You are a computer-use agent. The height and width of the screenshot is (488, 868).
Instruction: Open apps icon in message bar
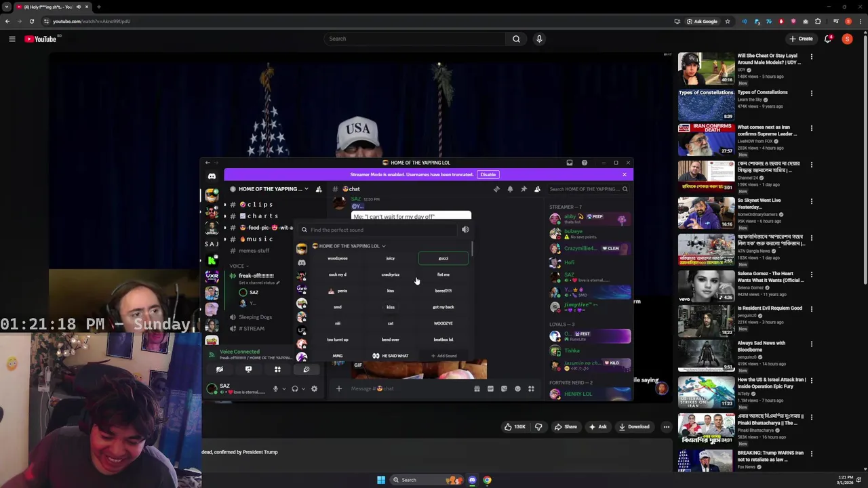[x=531, y=389]
